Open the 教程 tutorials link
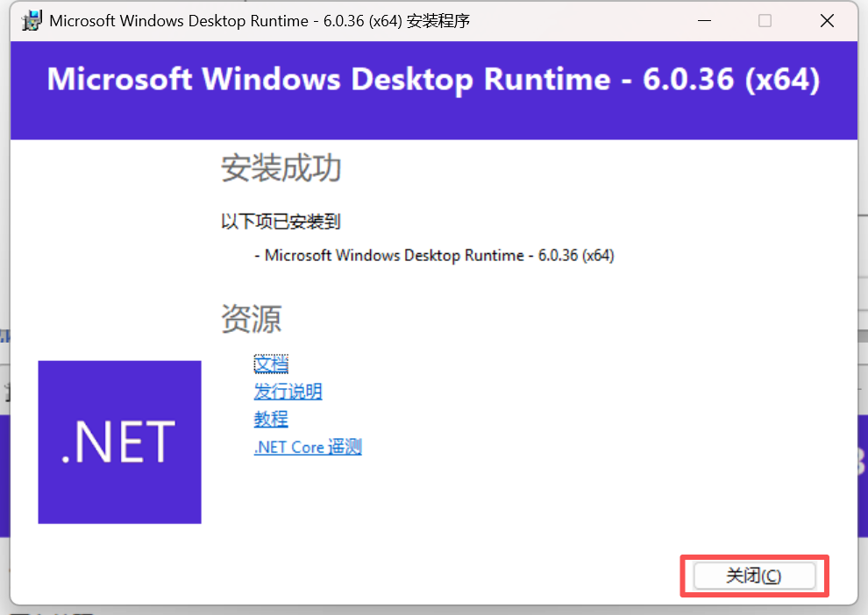 click(x=271, y=420)
